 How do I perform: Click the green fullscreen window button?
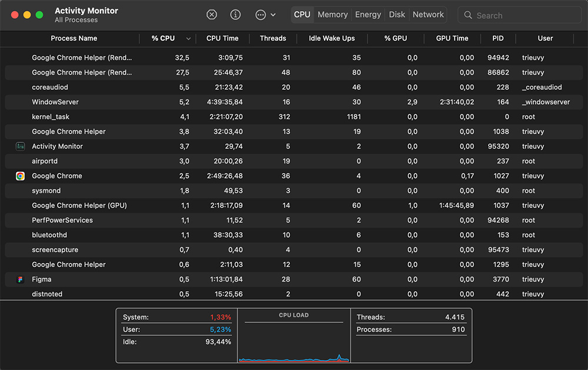tap(39, 15)
